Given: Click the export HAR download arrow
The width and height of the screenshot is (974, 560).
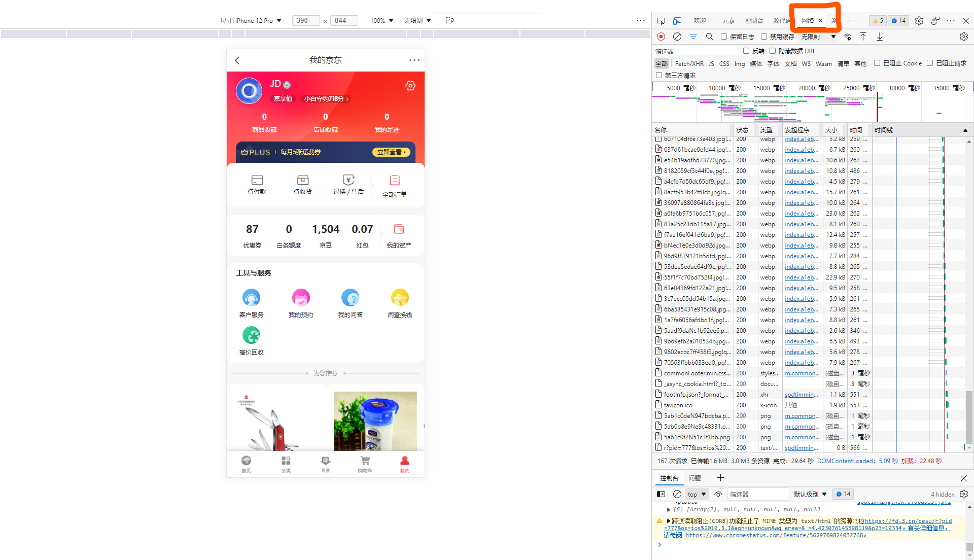Looking at the screenshot, I should pos(880,37).
